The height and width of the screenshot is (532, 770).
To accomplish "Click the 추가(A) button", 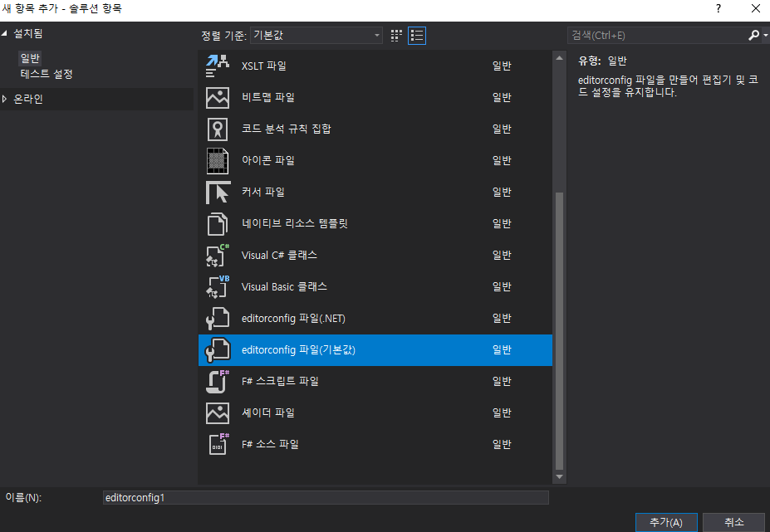I will pyautogui.click(x=666, y=522).
